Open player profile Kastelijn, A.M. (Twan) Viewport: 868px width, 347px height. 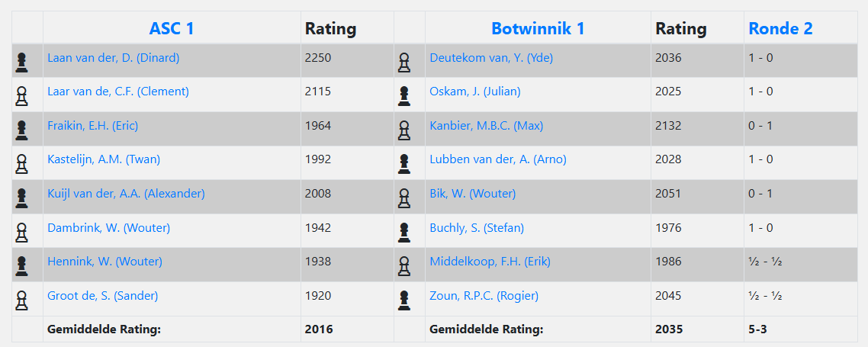click(x=104, y=159)
